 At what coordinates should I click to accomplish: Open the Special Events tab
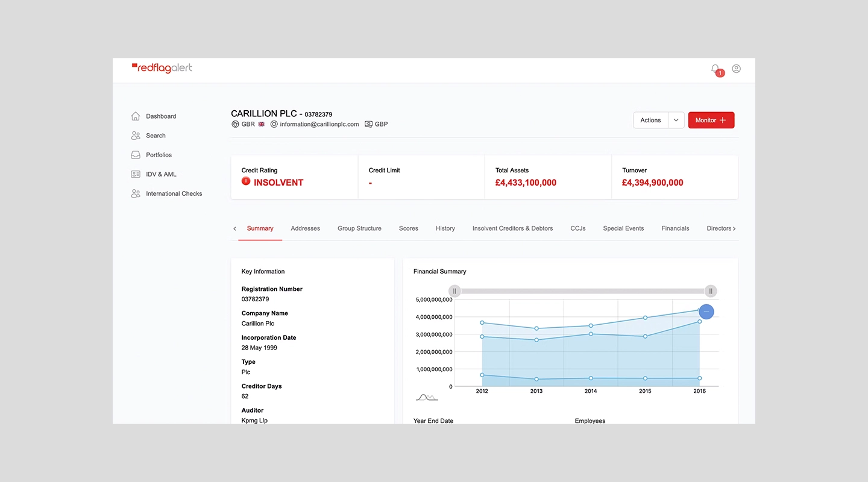(623, 228)
